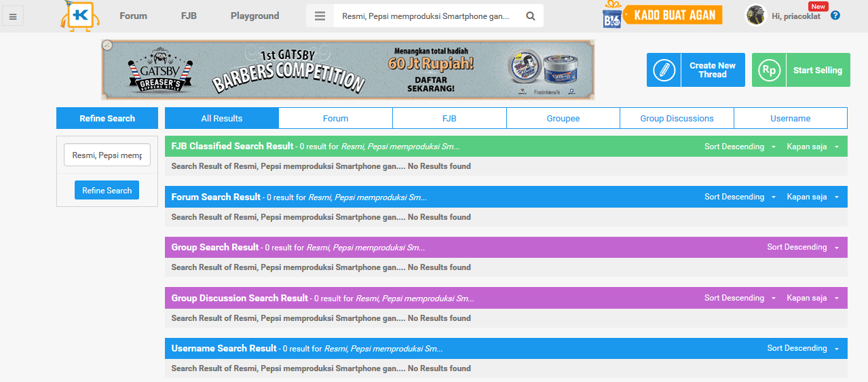Open the Kado Buat Agan gift banner
This screenshot has height=382, width=868.
point(662,15)
